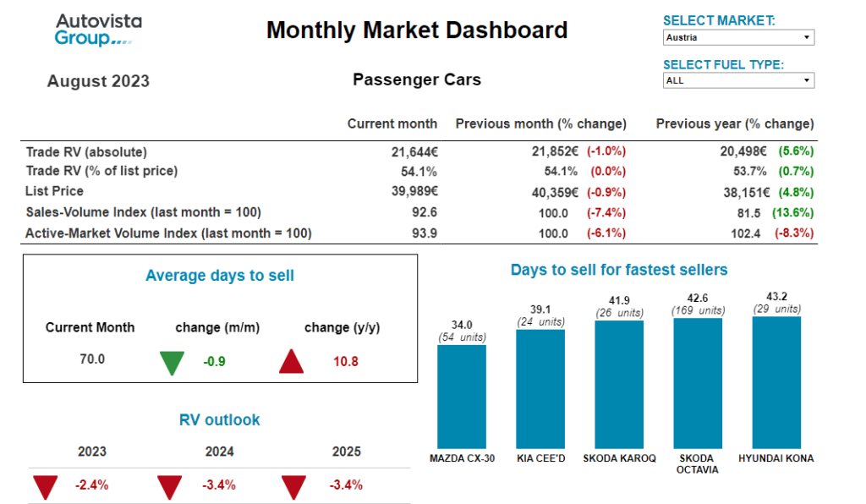Click the 2025 RV outlook red arrow
866x504 pixels.
coord(293,486)
